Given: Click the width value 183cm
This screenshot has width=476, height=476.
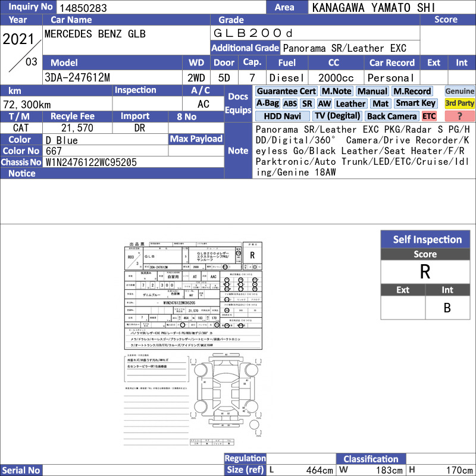Looking at the screenshot, I should tap(389, 470).
